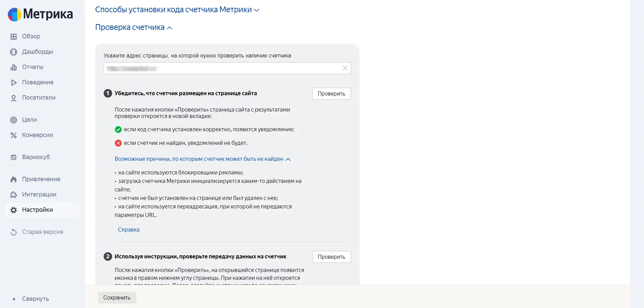Click the Старая версия revert icon
The width and height of the screenshot is (644, 308).
pyautogui.click(x=14, y=232)
